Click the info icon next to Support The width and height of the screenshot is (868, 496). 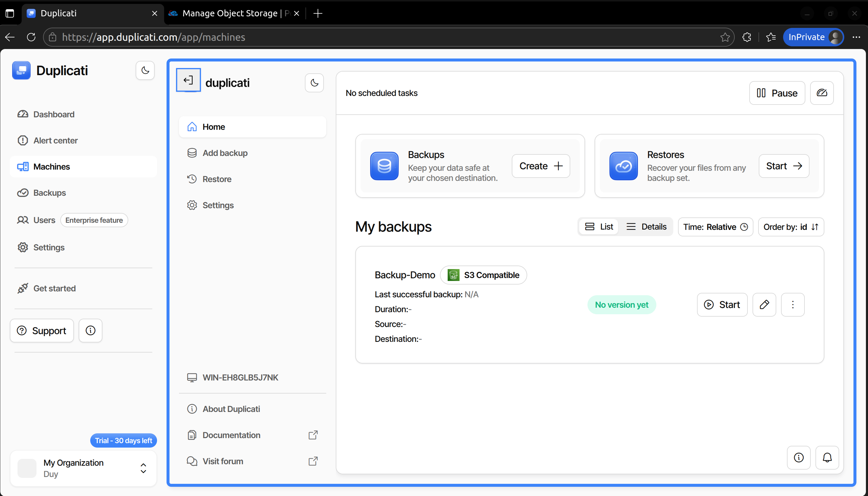coord(90,331)
